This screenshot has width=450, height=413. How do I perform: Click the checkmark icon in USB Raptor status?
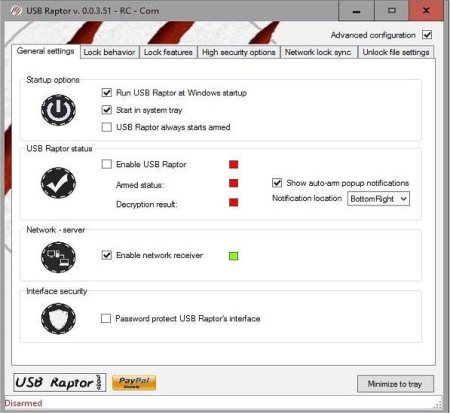click(58, 183)
